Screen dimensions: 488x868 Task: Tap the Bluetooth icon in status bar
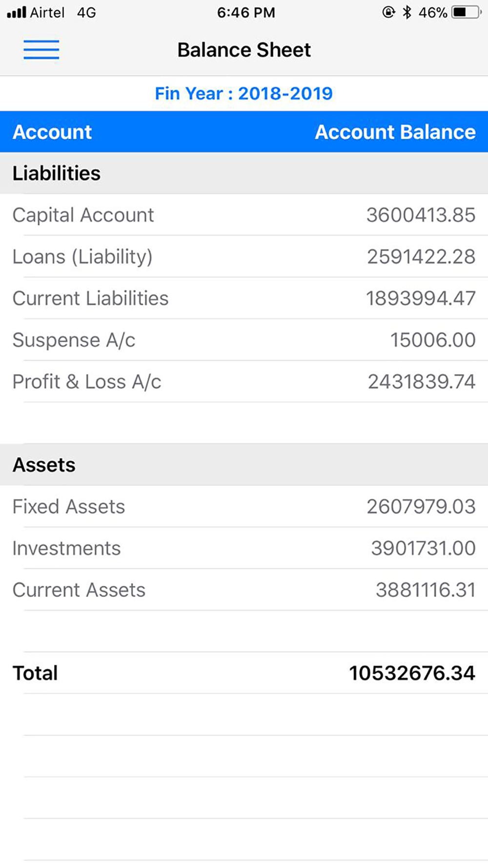pyautogui.click(x=407, y=12)
